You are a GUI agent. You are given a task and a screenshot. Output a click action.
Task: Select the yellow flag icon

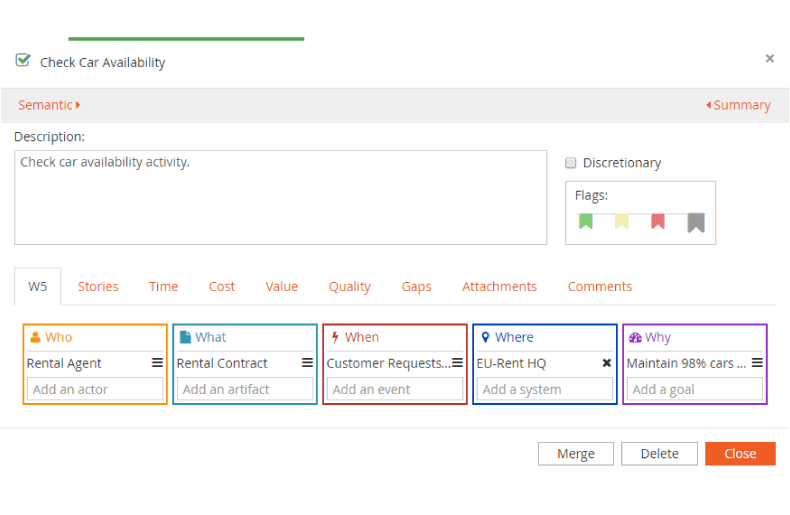coord(621,221)
